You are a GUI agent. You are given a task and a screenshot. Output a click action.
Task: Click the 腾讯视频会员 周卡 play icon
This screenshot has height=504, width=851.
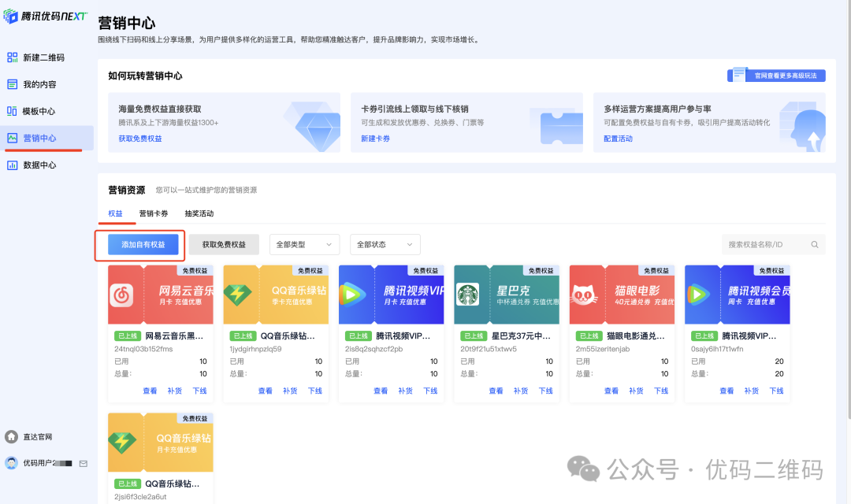(698, 295)
